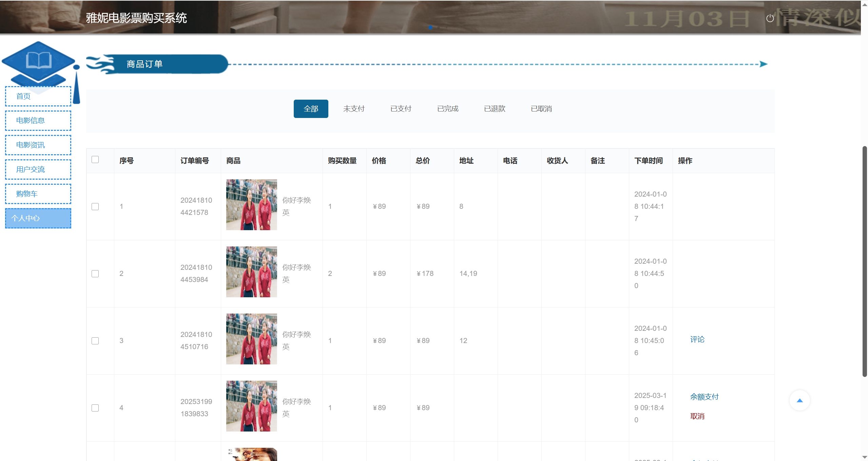Switch to the 已退款 tab
The image size is (868, 461).
[x=495, y=109]
